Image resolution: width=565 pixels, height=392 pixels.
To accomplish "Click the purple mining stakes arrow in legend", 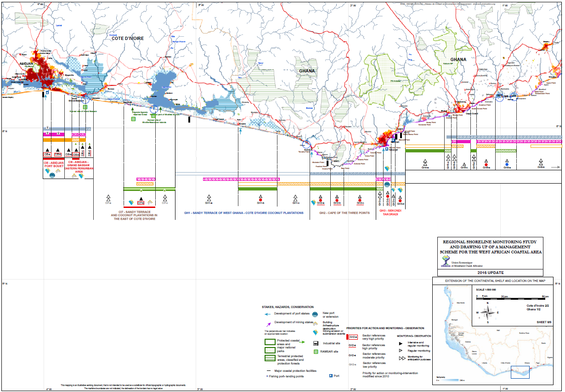I will point(268,324).
